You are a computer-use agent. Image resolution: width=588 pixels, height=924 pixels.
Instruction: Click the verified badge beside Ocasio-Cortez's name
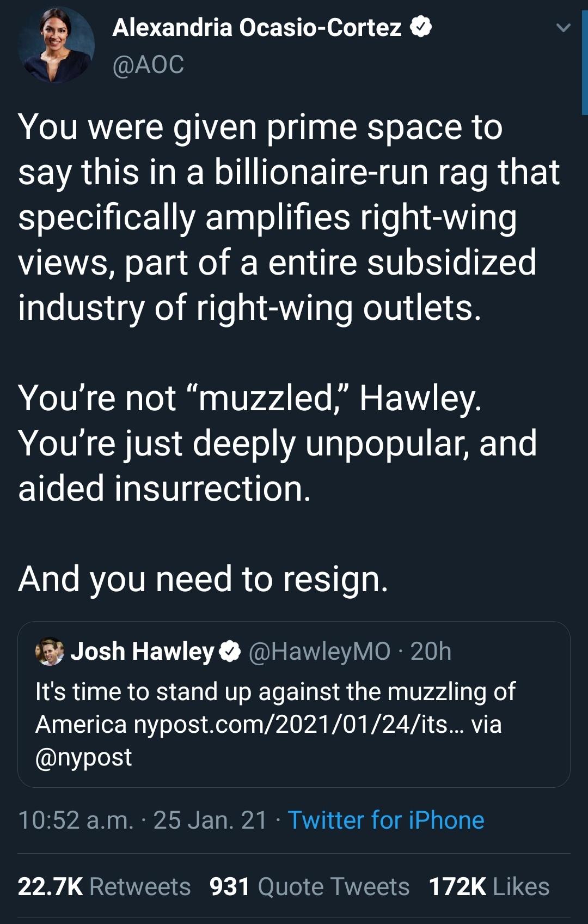click(420, 27)
